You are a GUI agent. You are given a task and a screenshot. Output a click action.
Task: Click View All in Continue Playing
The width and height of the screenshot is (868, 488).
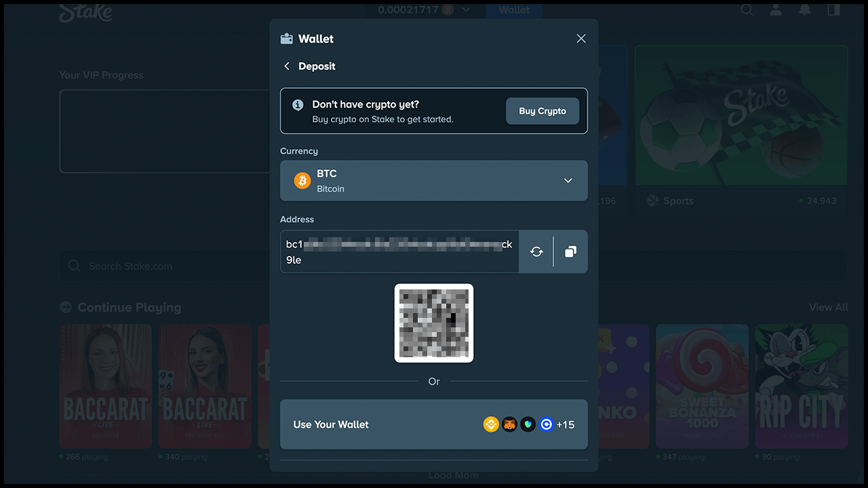point(829,307)
